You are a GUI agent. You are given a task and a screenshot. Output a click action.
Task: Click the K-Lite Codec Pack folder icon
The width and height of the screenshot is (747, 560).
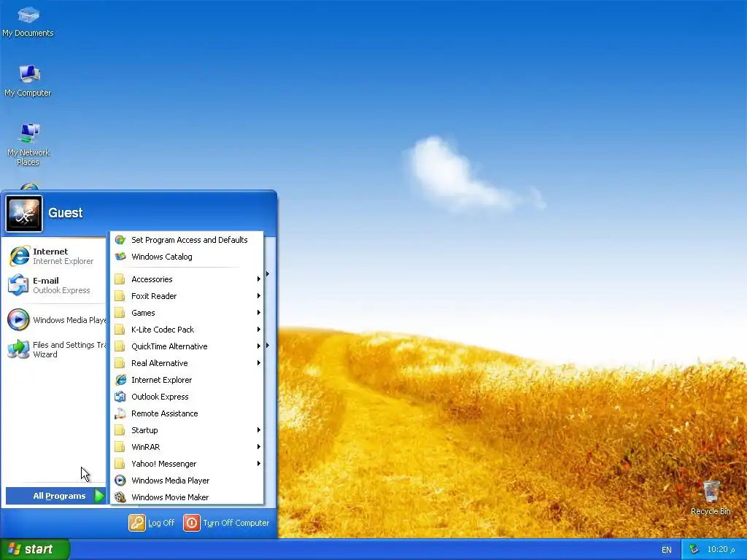tap(120, 330)
